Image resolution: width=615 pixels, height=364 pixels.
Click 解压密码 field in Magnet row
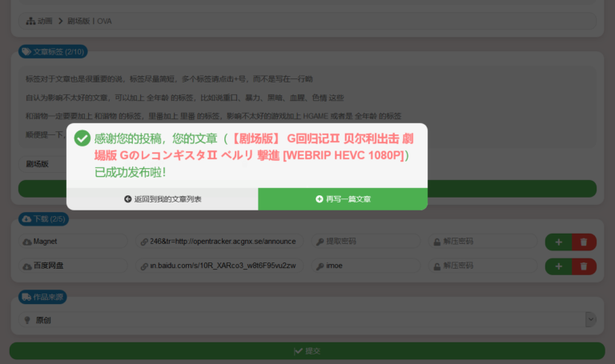click(480, 242)
